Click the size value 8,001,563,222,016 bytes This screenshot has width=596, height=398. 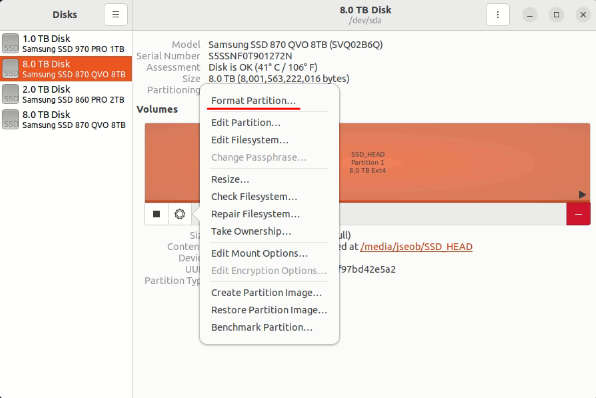pos(279,79)
